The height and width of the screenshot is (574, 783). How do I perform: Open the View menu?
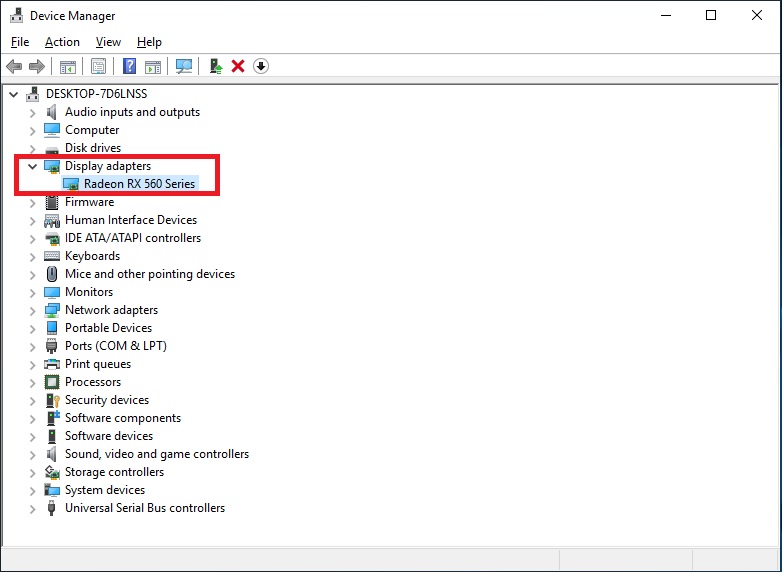pos(108,42)
